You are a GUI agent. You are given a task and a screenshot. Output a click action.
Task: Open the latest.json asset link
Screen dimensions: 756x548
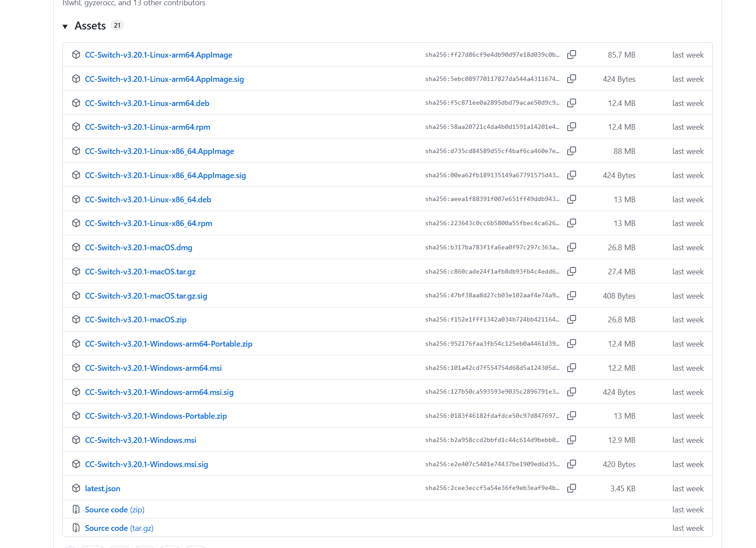[103, 489]
